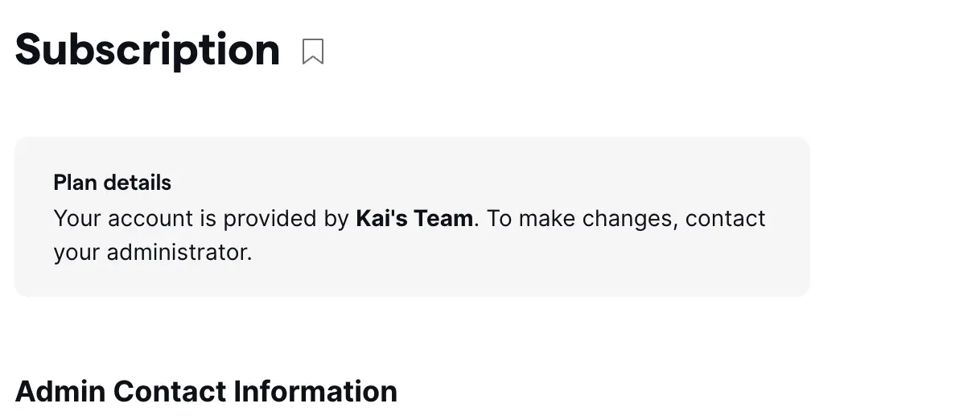Click the word contact ending first line
Viewport: 980px width, 420px height.
tap(726, 218)
